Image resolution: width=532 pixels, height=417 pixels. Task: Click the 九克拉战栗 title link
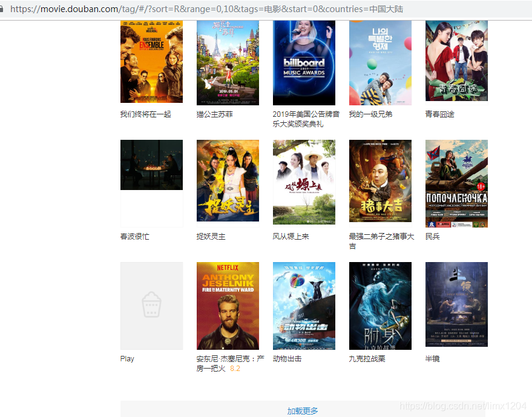coord(367,359)
